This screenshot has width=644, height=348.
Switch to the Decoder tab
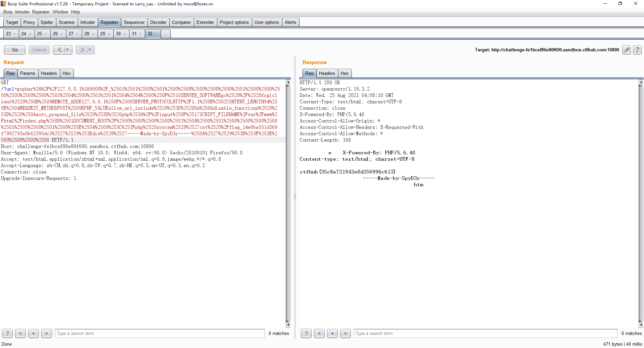click(158, 22)
